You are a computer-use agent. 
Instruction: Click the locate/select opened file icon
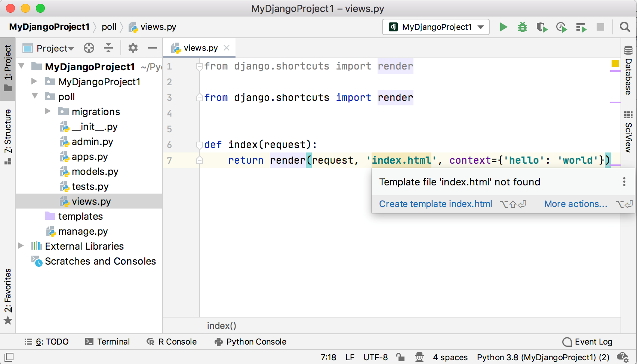[x=89, y=48]
